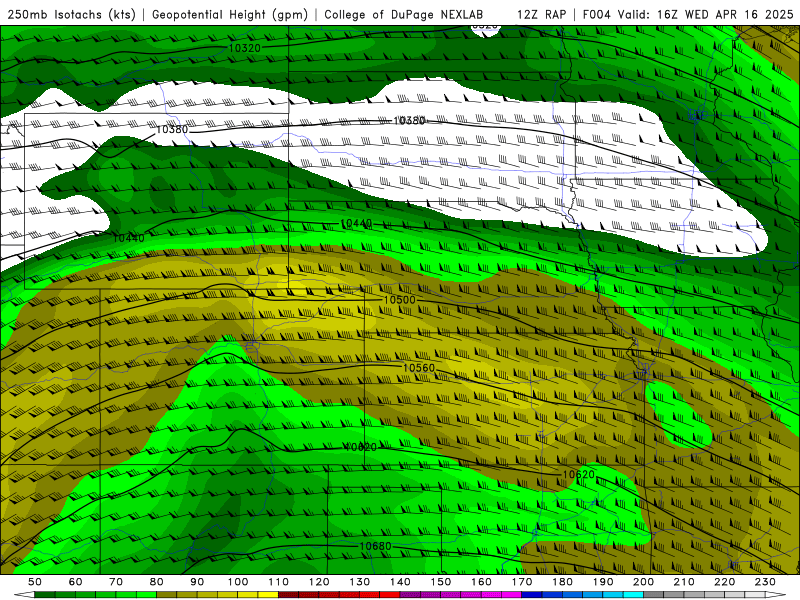Click the 50 knot legend label
800x600 pixels.
(35, 582)
